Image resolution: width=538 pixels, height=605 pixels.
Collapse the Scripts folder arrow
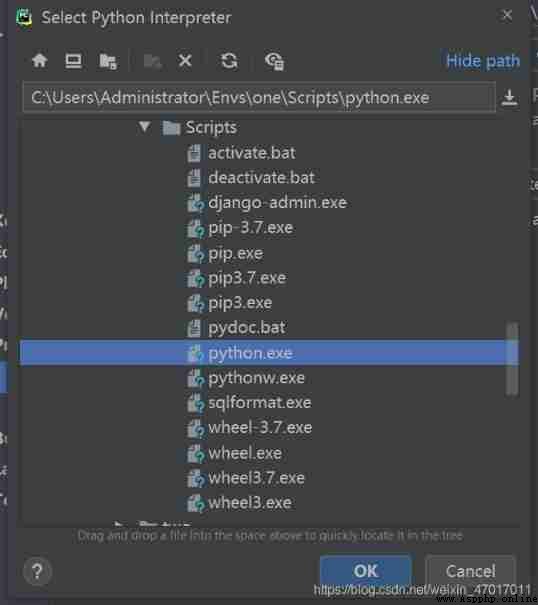[x=145, y=127]
